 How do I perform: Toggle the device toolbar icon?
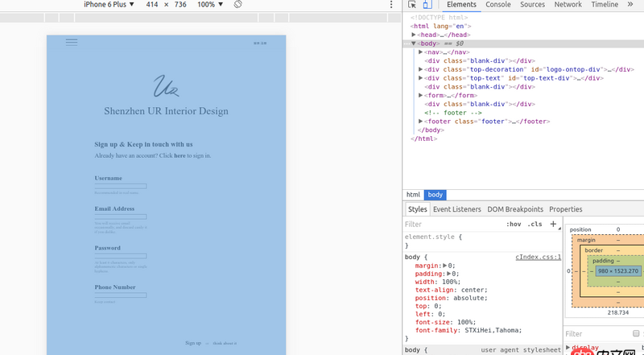tap(426, 5)
